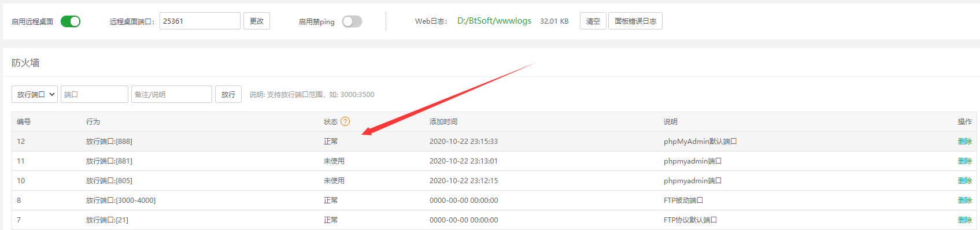Click the 未使用 status of port 805
980x230 pixels.
tap(334, 181)
